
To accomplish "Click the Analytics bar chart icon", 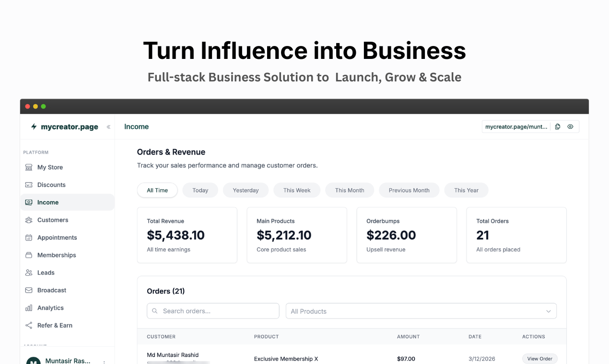I will point(29,308).
